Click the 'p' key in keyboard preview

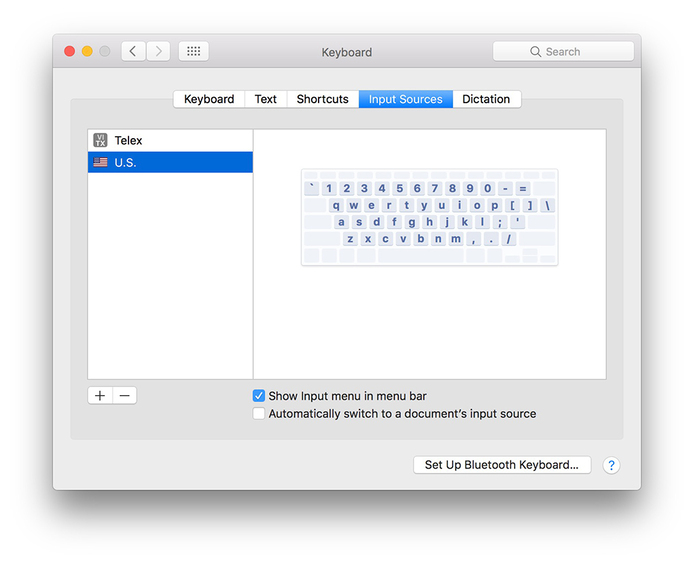(x=495, y=205)
